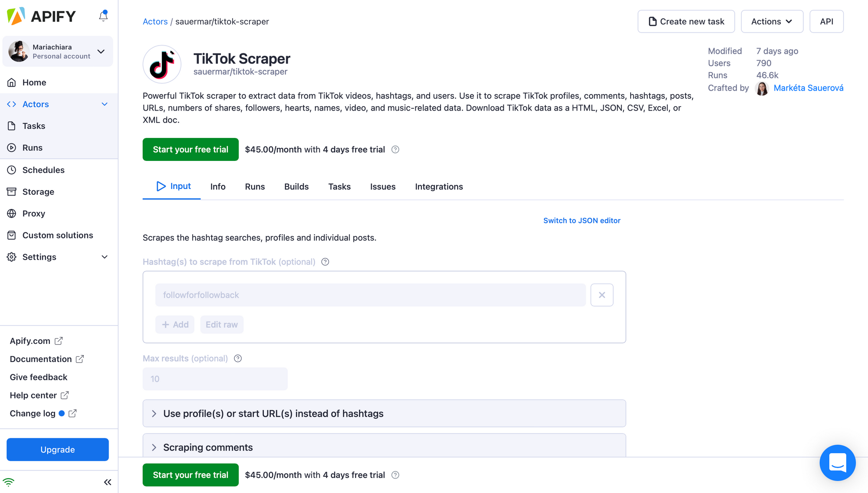Open Documentation external link

pos(47,359)
